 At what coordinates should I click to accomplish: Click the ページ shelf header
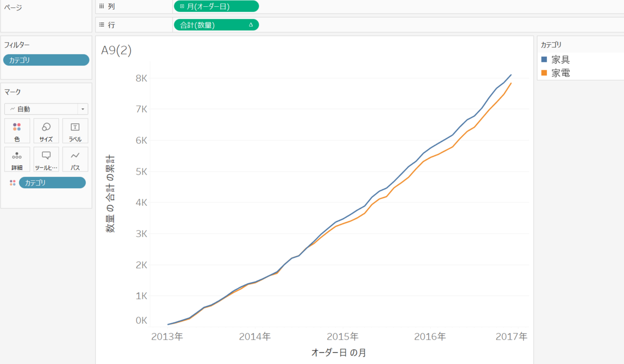point(13,8)
